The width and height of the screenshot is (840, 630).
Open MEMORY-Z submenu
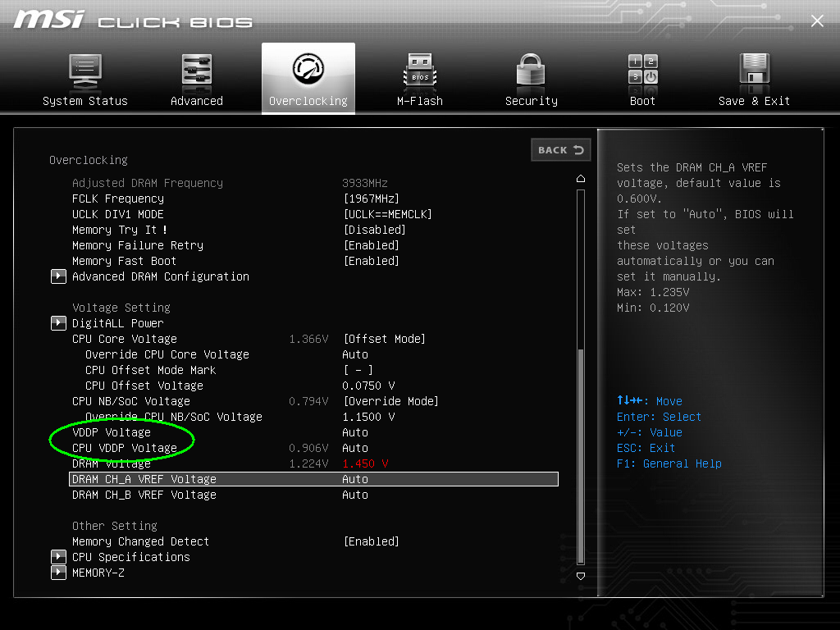(x=98, y=573)
